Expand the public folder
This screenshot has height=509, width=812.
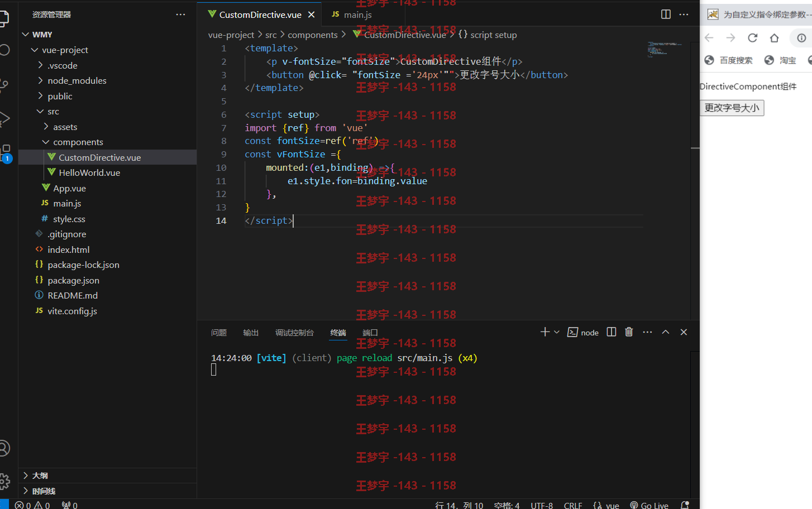(x=108, y=96)
